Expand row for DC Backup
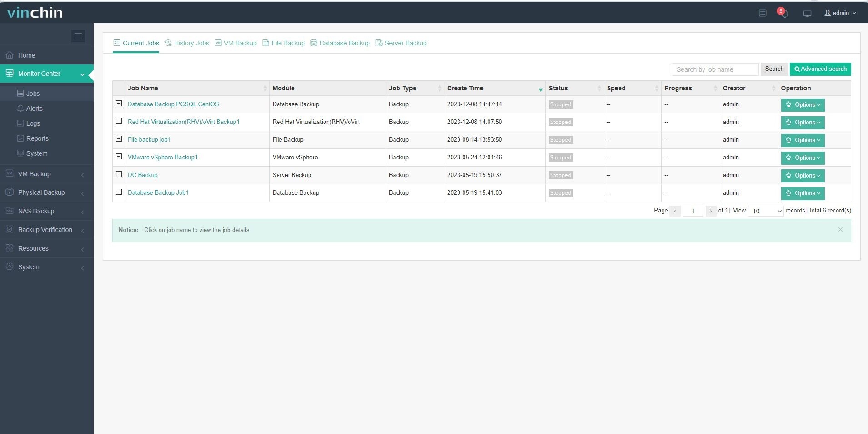Image resolution: width=868 pixels, height=434 pixels. (x=119, y=174)
